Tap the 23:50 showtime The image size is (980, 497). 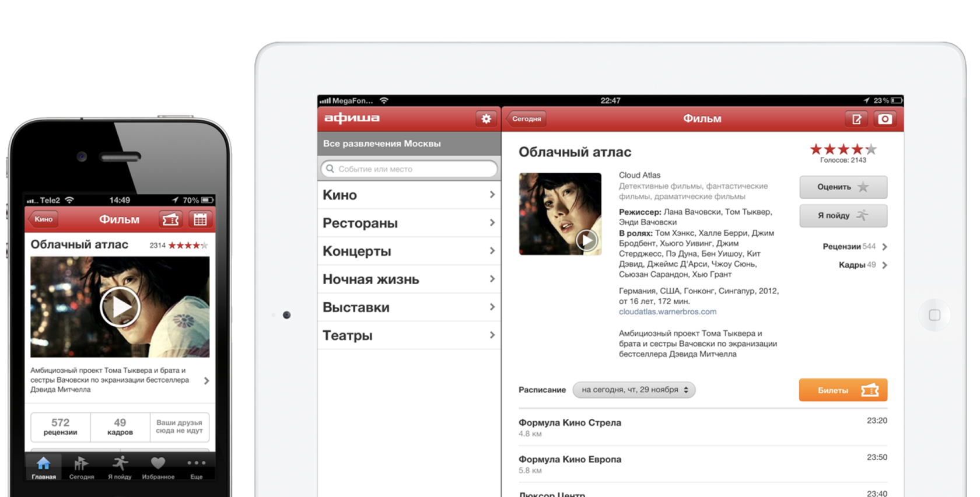(877, 457)
